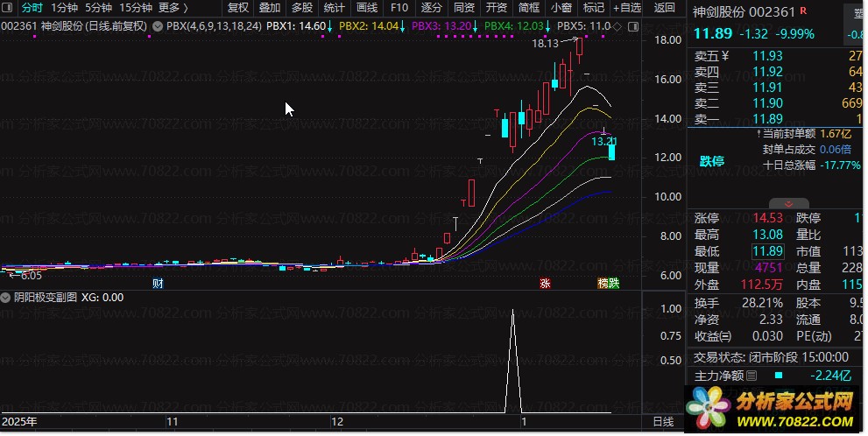
Task: Click the diamond icon on indicator bar
Action: pyautogui.click(x=617, y=26)
